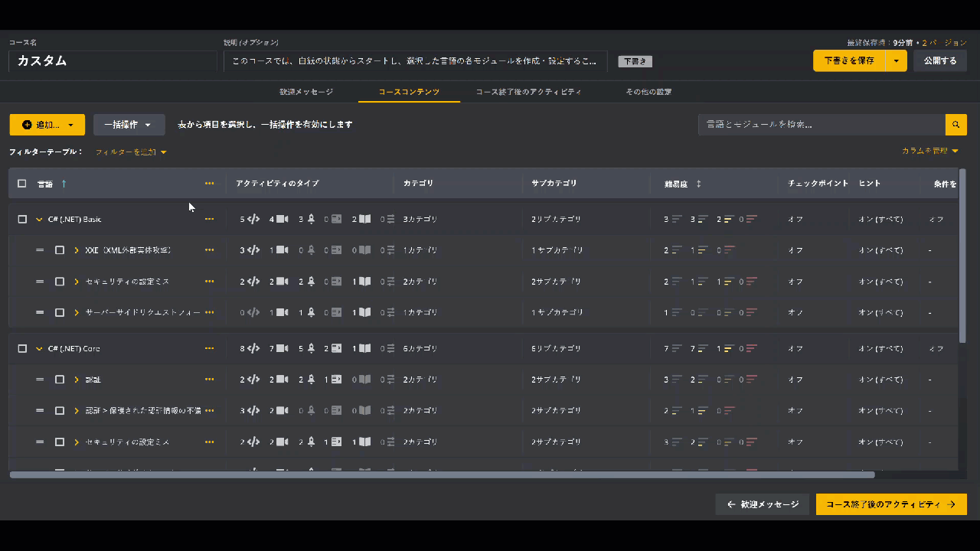
Task: Click the video icon in XXE row
Action: pyautogui.click(x=282, y=250)
